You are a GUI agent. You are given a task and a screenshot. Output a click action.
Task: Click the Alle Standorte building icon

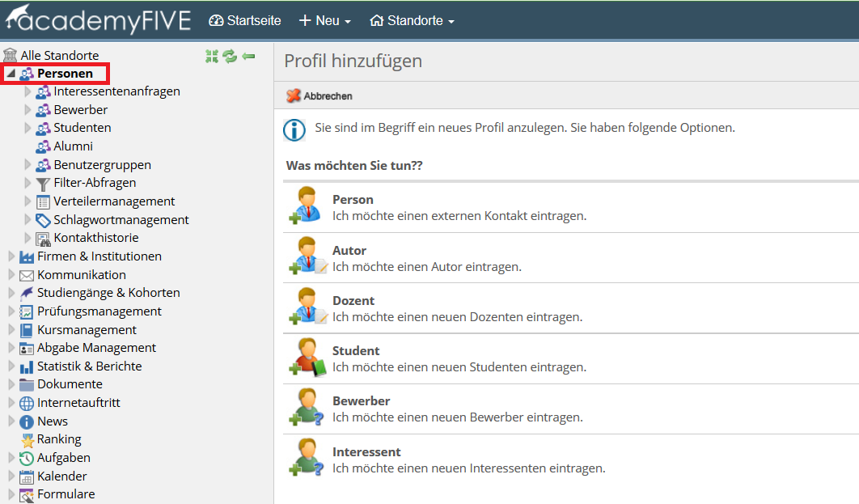[x=10, y=55]
